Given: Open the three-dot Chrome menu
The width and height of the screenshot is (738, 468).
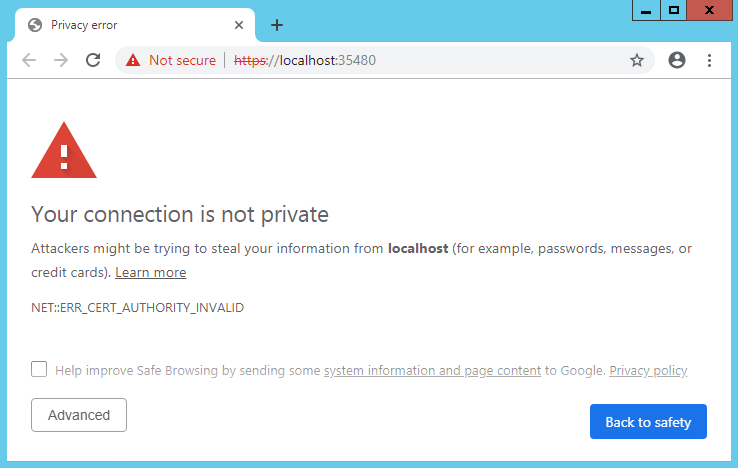Looking at the screenshot, I should point(709,60).
